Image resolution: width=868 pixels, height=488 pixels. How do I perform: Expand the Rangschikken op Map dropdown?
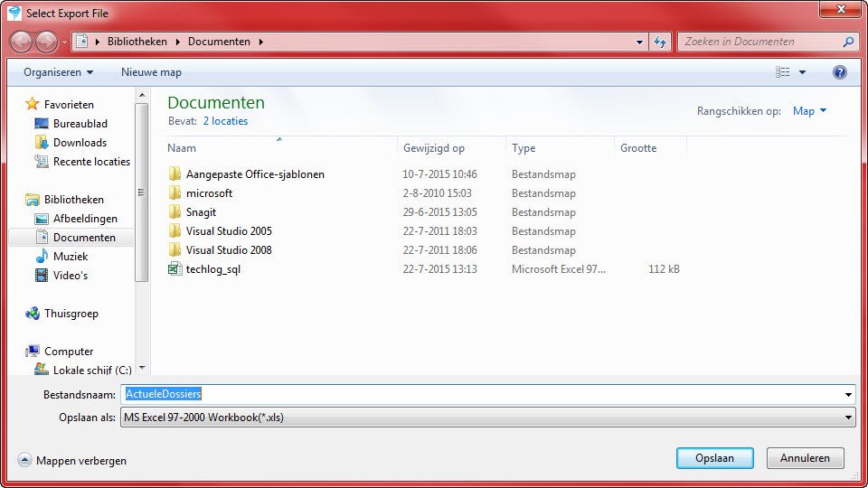pos(809,111)
